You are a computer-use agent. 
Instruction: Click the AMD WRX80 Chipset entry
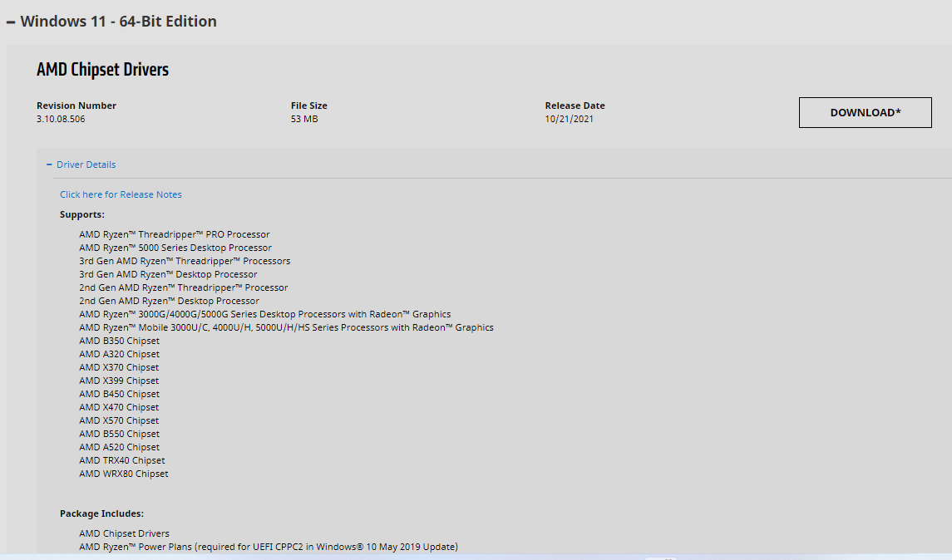click(124, 474)
